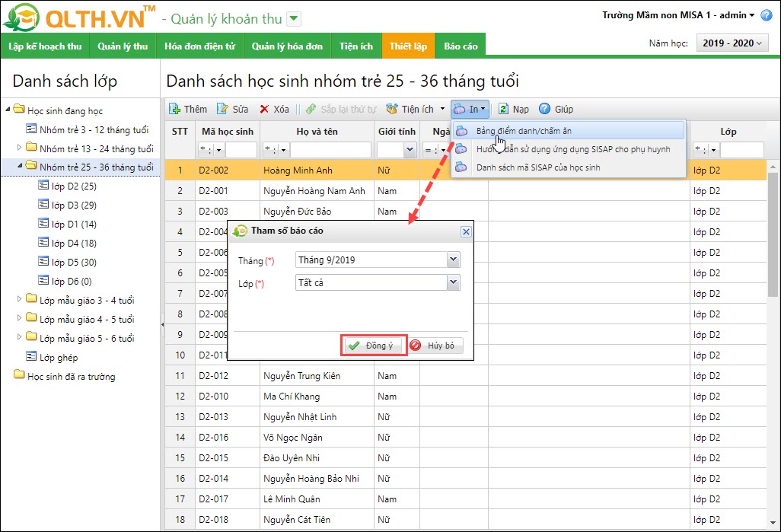Open the Giúp help icon

coord(545,110)
